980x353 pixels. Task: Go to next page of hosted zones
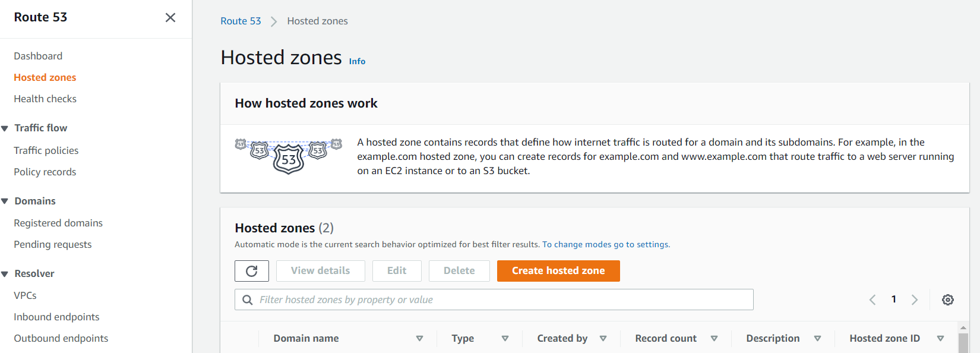[915, 300]
